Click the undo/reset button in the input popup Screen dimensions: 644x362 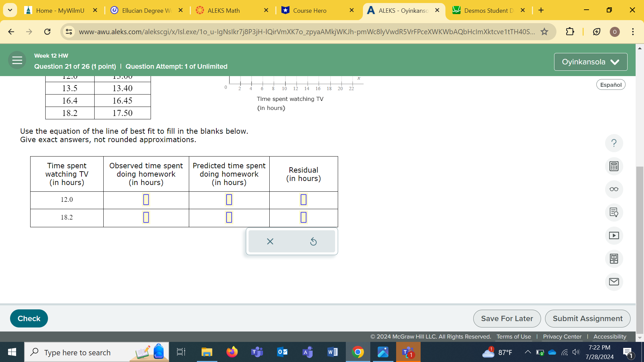coord(314,241)
